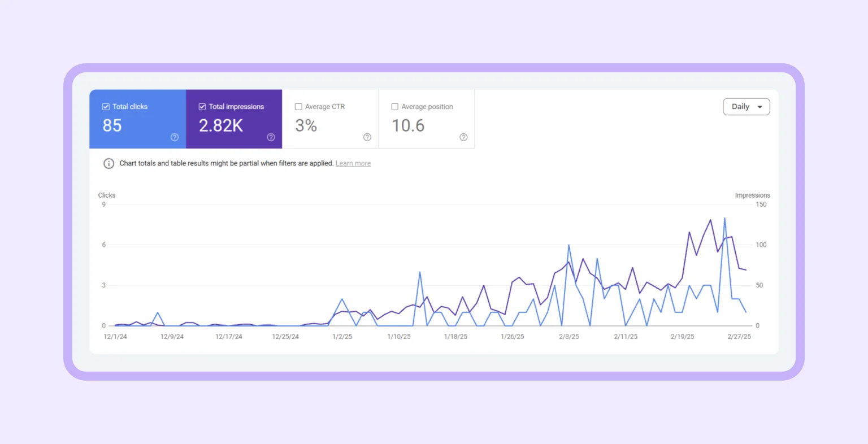This screenshot has width=868, height=444.
Task: Open the Learn more link
Action: pyautogui.click(x=353, y=163)
